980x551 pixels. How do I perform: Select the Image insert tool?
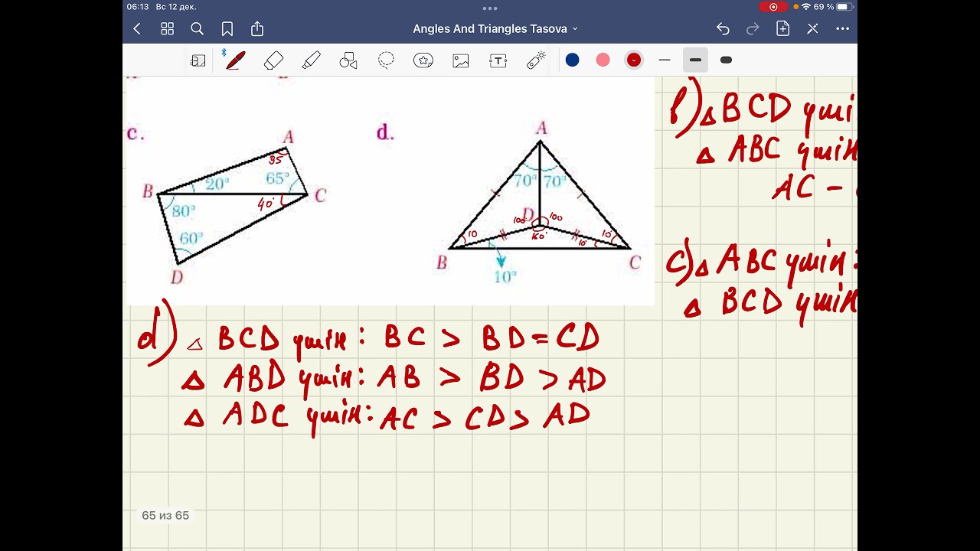point(461,60)
